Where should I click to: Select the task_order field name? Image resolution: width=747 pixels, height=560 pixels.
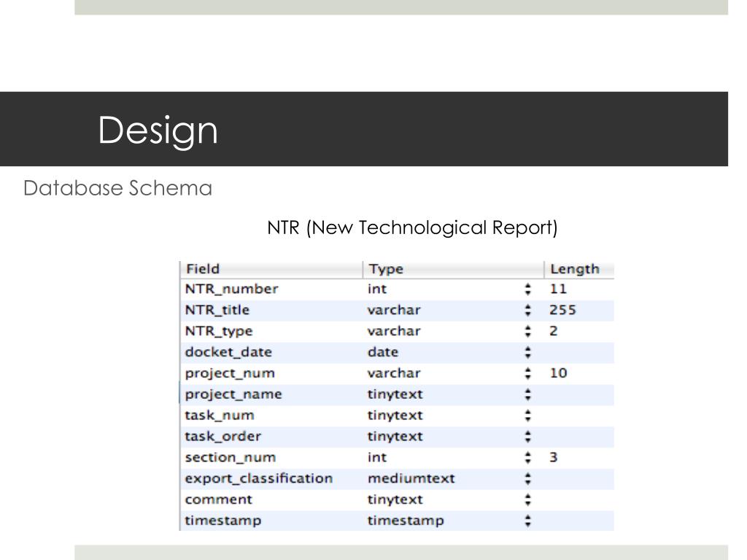pyautogui.click(x=223, y=436)
